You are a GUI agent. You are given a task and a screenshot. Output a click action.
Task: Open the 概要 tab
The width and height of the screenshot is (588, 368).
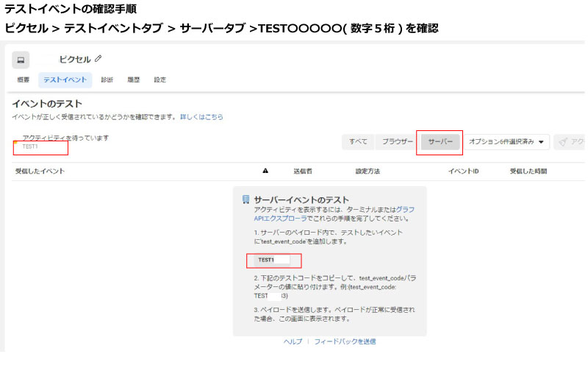pos(24,79)
